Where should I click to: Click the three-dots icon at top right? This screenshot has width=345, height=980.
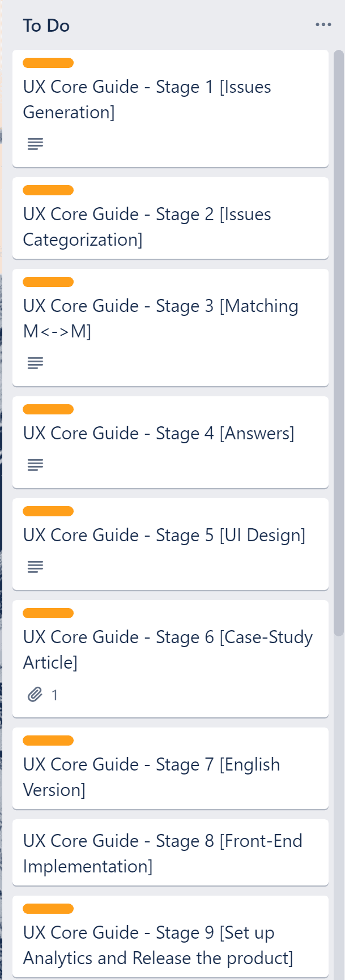[323, 24]
